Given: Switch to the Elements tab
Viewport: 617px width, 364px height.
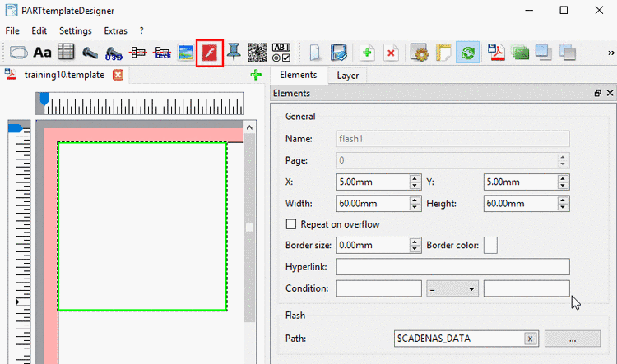Looking at the screenshot, I should pyautogui.click(x=299, y=75).
